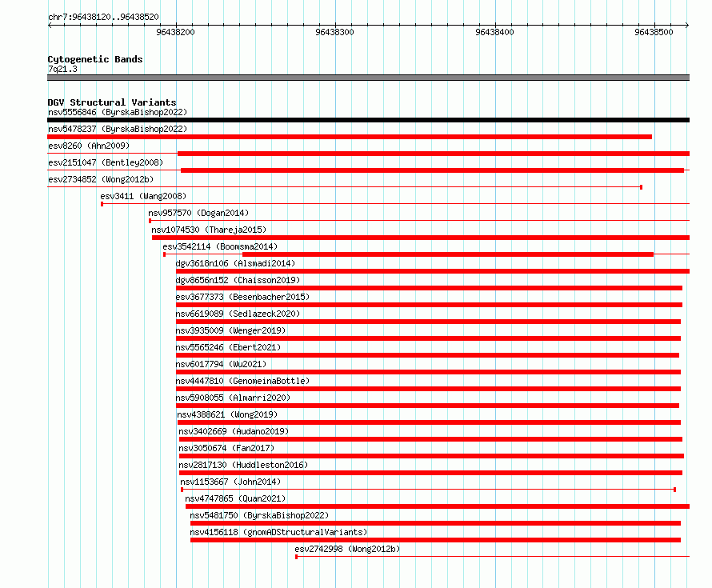Select nsv1153667 (John2014) variant label
The width and height of the screenshot is (712, 588).
(230, 482)
